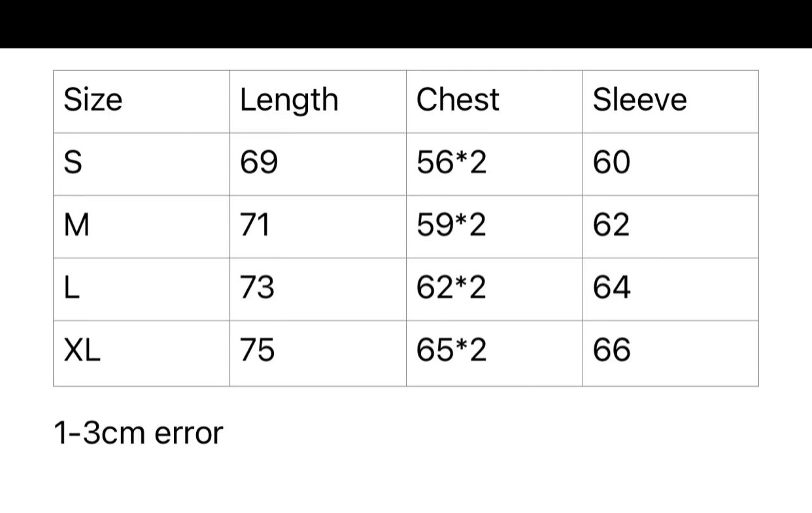This screenshot has width=812, height=513.
Task: Click the Length column header cell
Action: pyautogui.click(x=289, y=101)
